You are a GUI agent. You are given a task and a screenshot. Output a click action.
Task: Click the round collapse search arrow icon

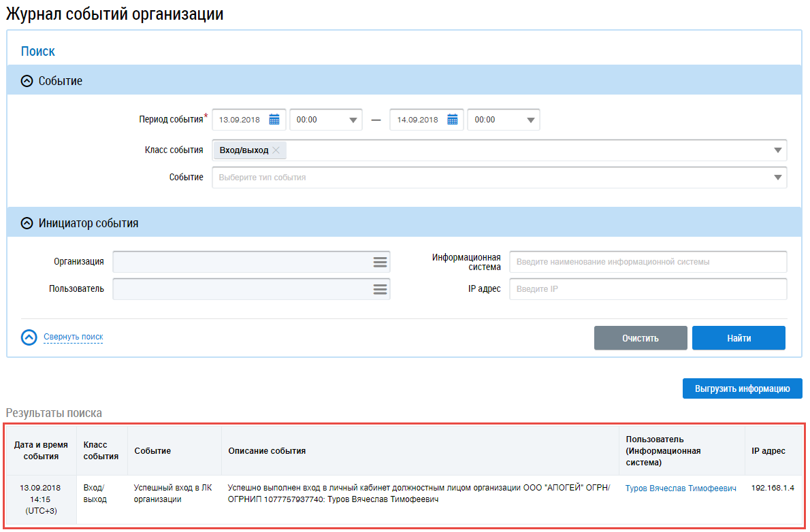pos(29,337)
